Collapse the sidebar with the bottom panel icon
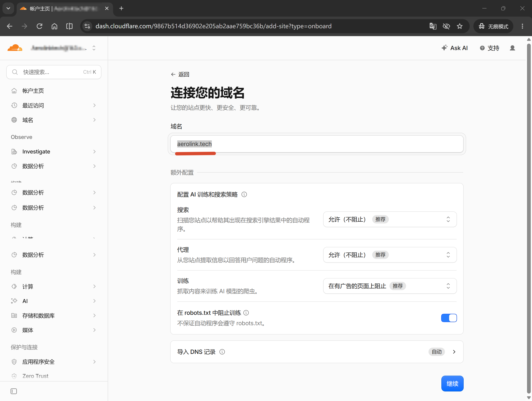 click(x=14, y=391)
